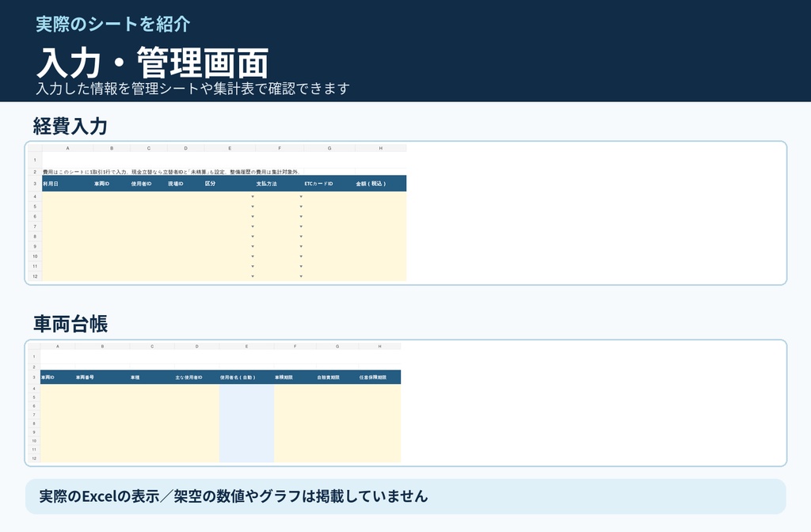Click the 利用日 cell in row 4 of 経費入力
This screenshot has width=811, height=532.
pyautogui.click(x=68, y=196)
